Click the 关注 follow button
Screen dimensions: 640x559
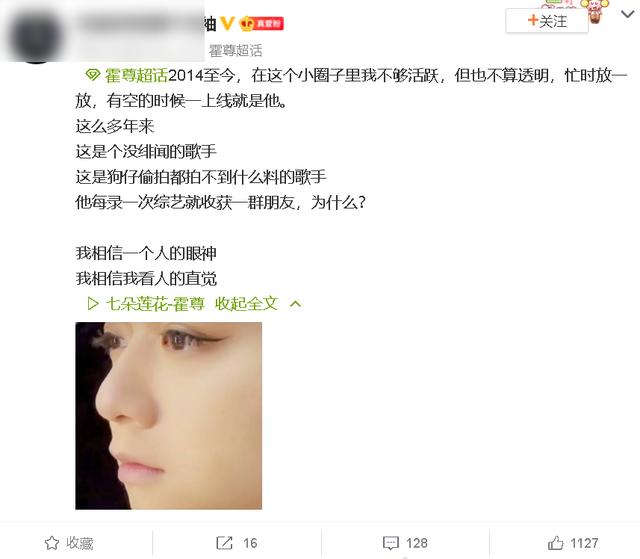point(547,21)
